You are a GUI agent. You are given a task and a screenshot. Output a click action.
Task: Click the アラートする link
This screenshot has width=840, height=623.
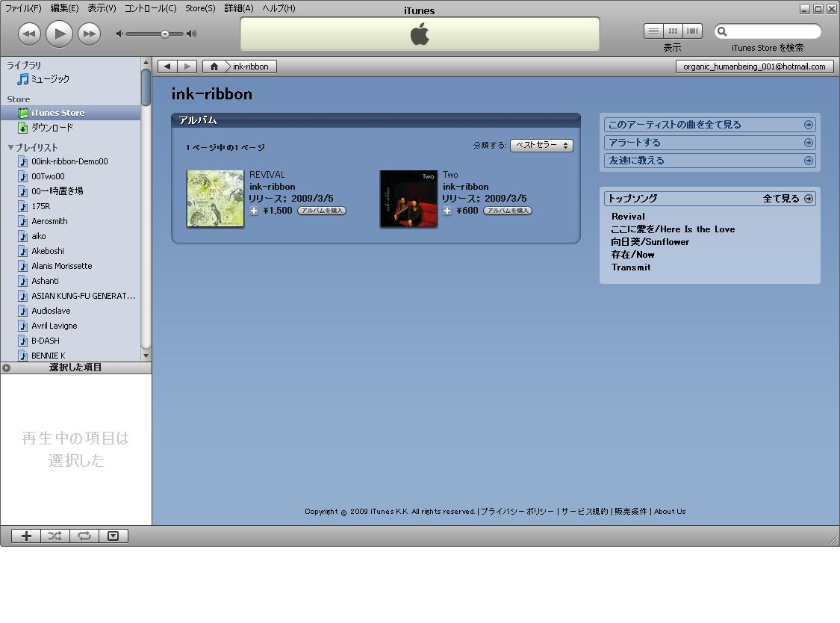click(x=710, y=143)
